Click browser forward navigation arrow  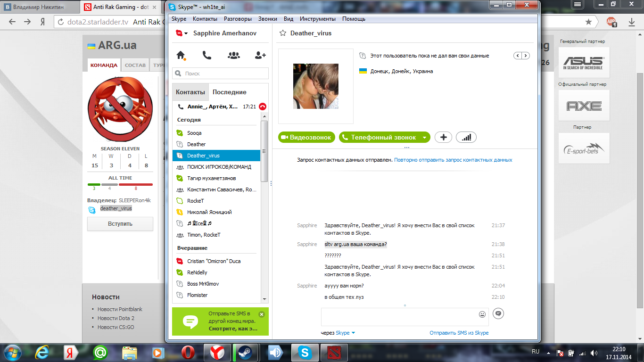[x=27, y=22]
